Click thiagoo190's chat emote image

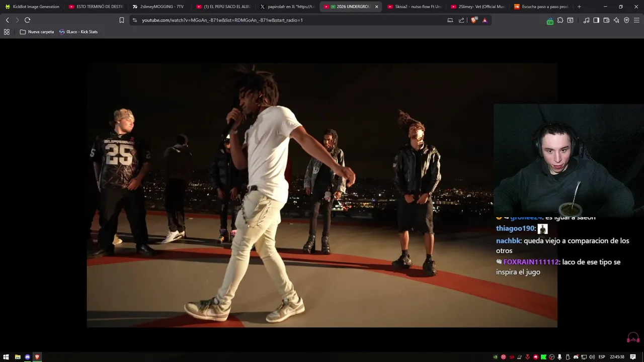coord(542,229)
